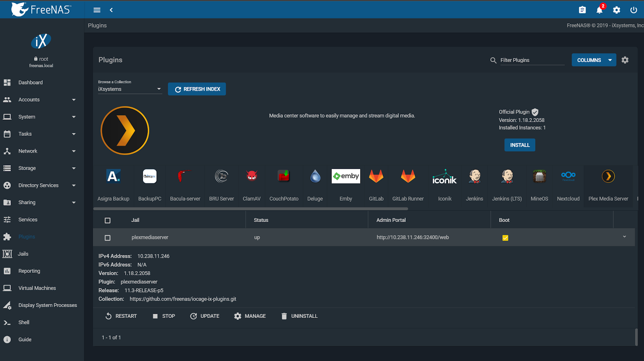Go to Dashboard
Viewport: 644px width, 361px height.
click(x=42, y=83)
